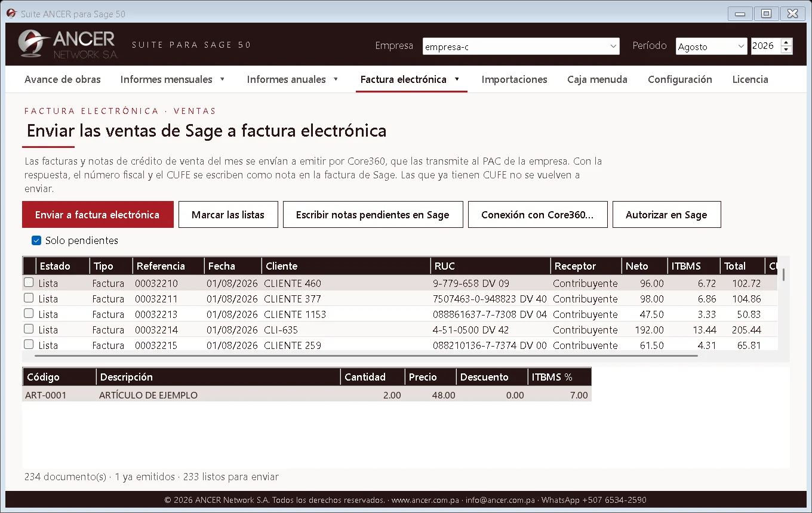The width and height of the screenshot is (812, 513).
Task: Switch to the Caja menuda tab
Action: coord(597,79)
